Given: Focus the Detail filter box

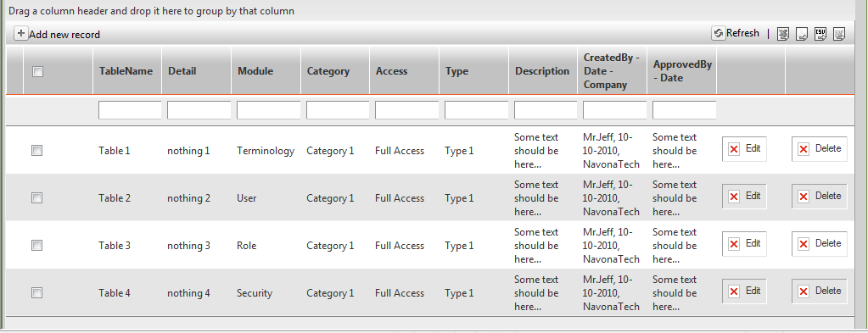Looking at the screenshot, I should point(199,110).
